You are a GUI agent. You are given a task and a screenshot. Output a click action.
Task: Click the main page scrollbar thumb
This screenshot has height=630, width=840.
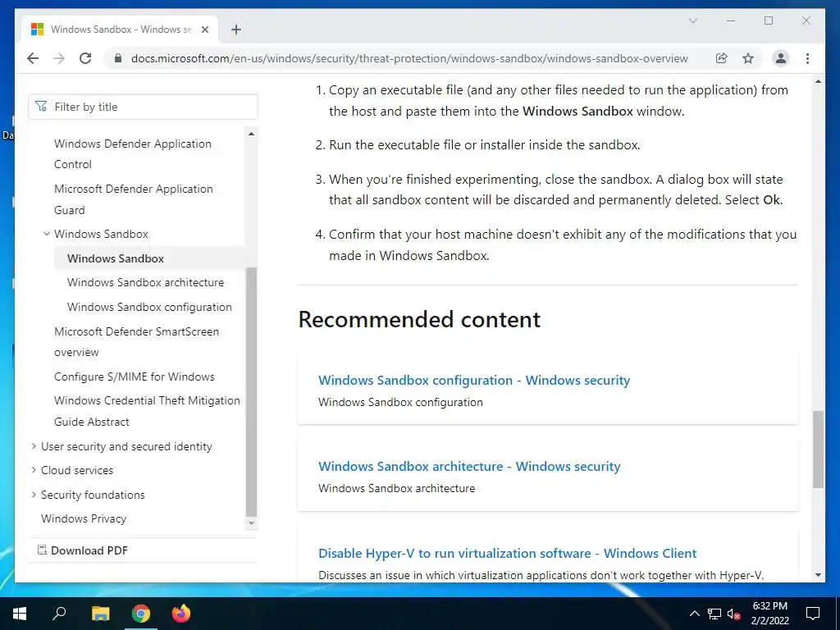pyautogui.click(x=818, y=450)
